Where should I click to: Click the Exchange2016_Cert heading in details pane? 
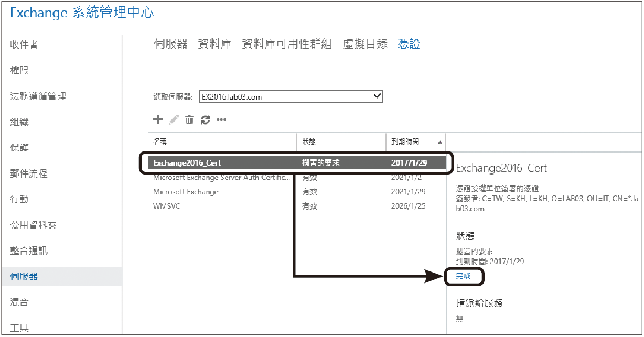tap(501, 168)
